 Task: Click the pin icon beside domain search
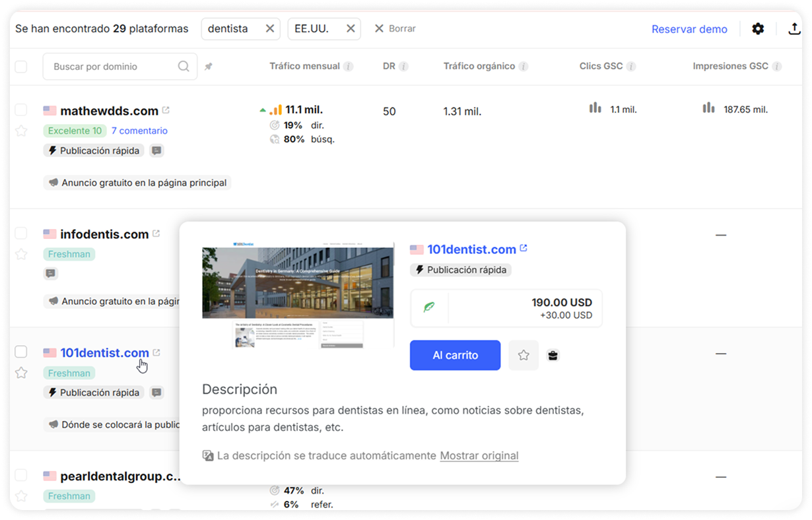(209, 67)
